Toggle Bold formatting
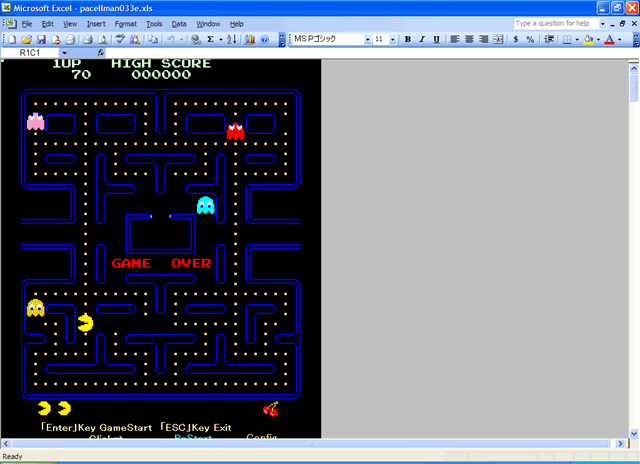Screen dimensions: 640x464 (408, 39)
